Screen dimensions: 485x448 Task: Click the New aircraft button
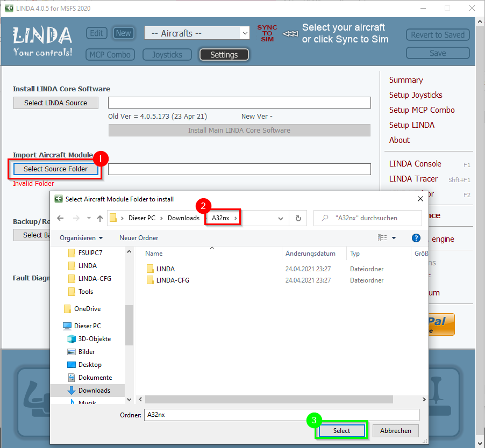(x=124, y=33)
